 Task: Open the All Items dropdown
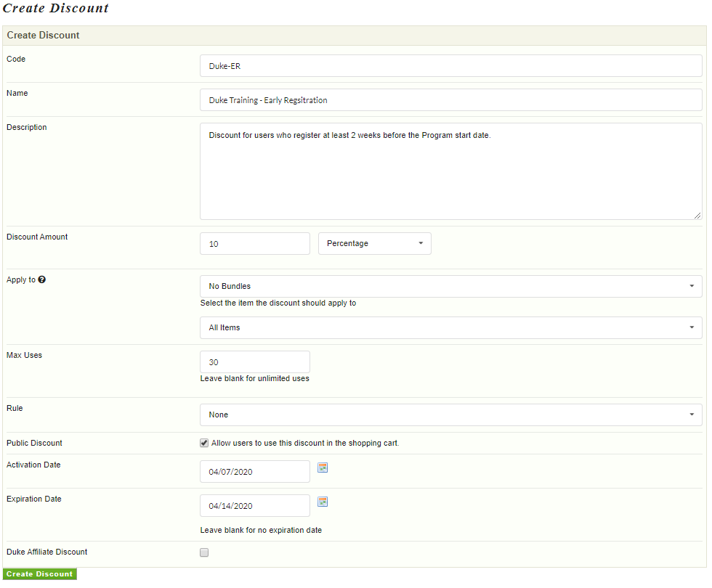(x=451, y=327)
